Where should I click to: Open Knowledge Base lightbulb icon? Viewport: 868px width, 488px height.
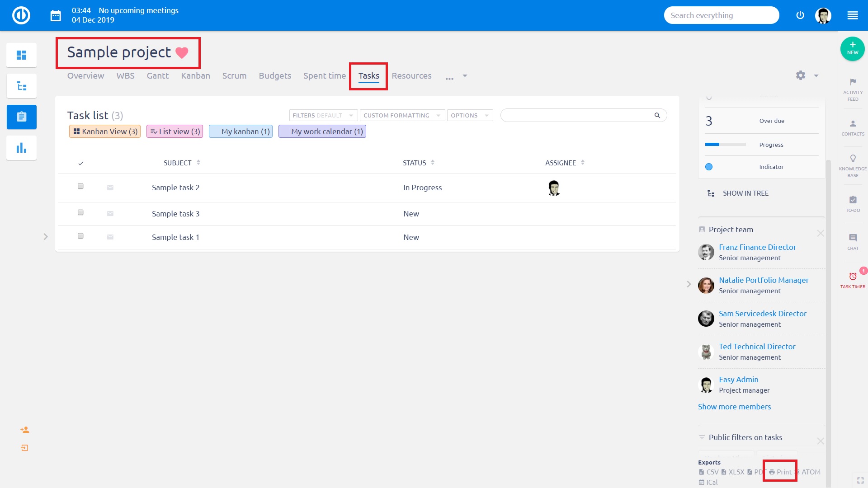(x=853, y=159)
